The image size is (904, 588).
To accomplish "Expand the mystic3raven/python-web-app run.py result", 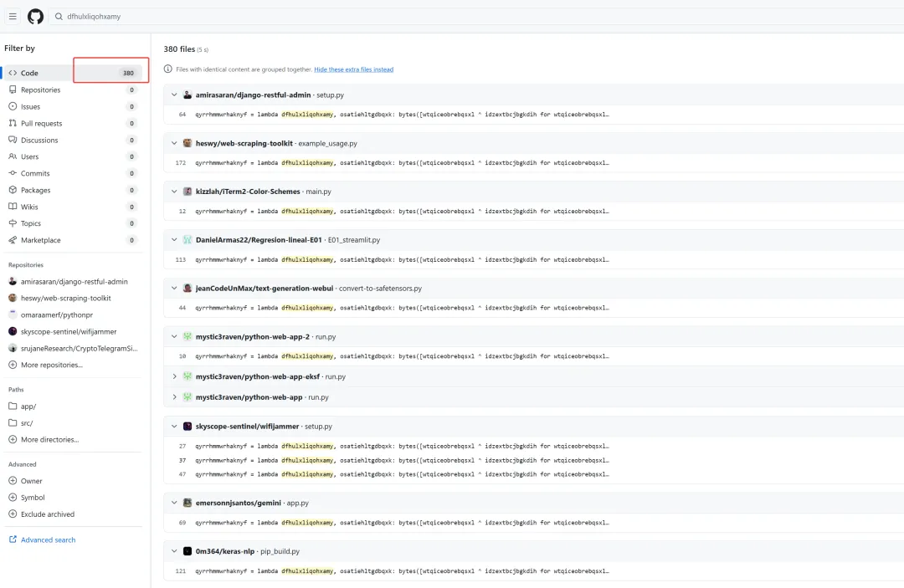I will pyautogui.click(x=174, y=397).
